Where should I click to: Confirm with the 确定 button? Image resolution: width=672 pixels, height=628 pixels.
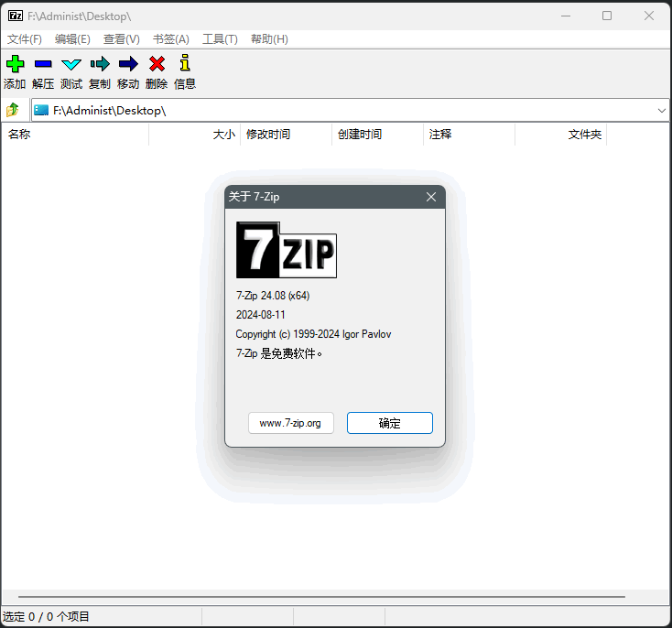(389, 423)
